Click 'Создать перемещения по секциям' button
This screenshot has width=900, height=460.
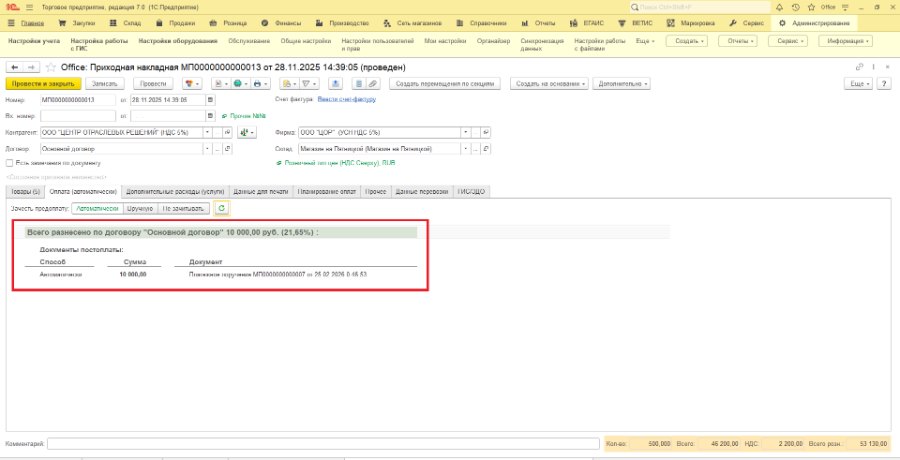[x=445, y=84]
